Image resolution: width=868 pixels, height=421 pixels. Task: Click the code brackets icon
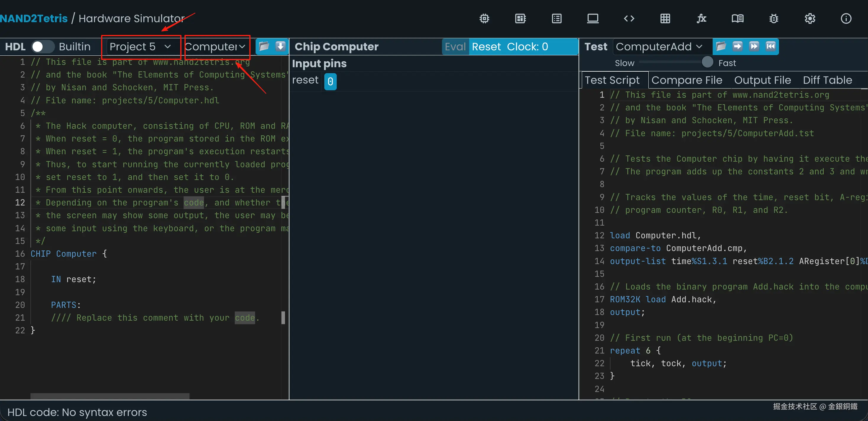point(629,19)
